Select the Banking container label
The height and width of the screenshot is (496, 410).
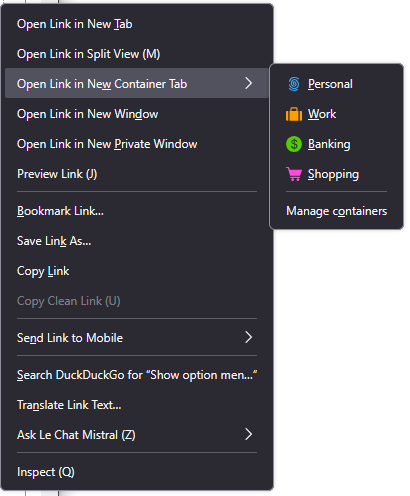pyautogui.click(x=329, y=144)
